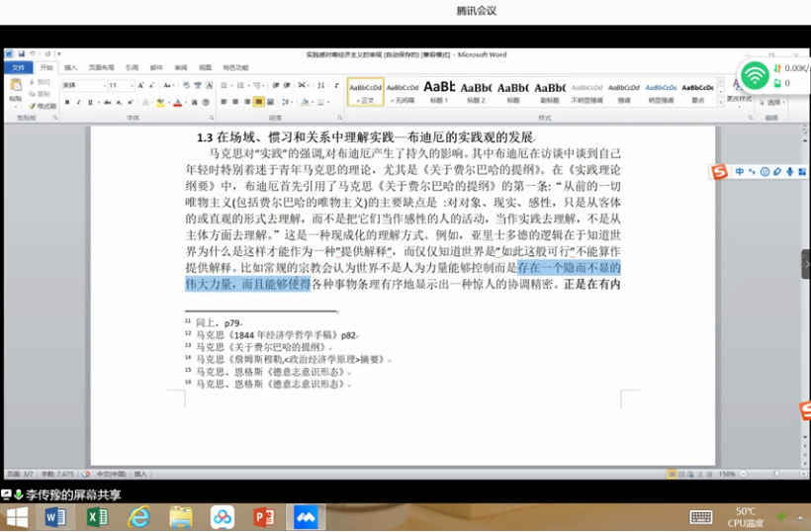Toggle the justify alignment button
811x532 pixels.
[x=259, y=102]
